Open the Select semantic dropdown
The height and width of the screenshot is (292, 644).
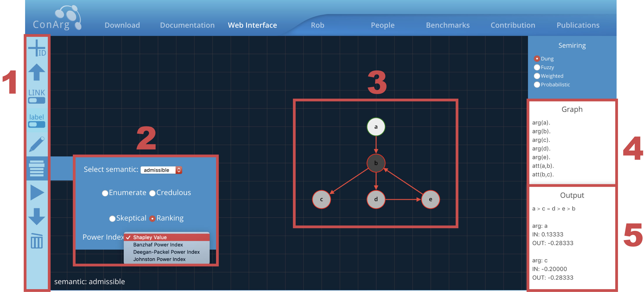[x=161, y=170]
